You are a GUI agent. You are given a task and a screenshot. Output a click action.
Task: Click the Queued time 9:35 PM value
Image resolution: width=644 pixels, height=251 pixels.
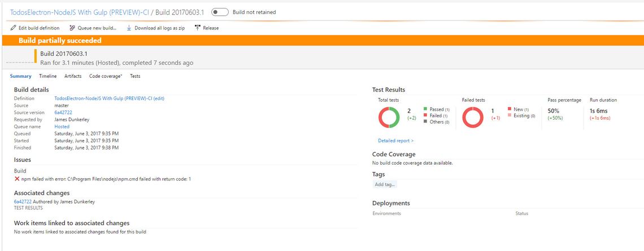(86, 134)
